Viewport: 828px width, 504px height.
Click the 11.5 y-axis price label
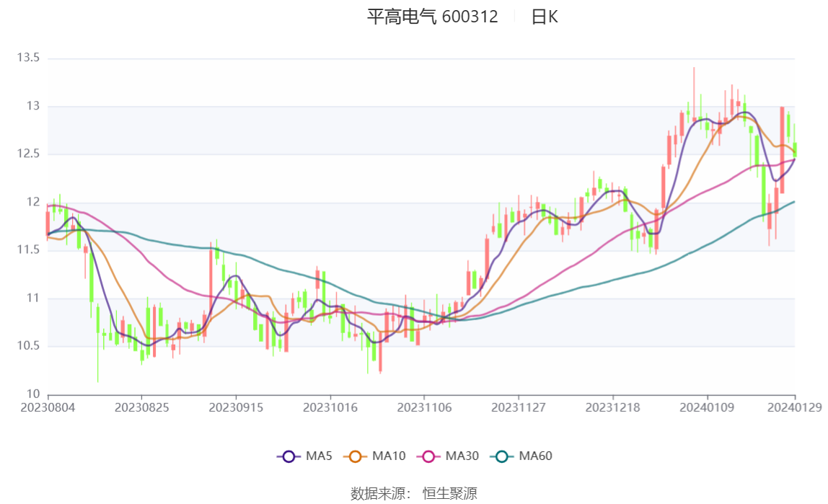point(29,249)
